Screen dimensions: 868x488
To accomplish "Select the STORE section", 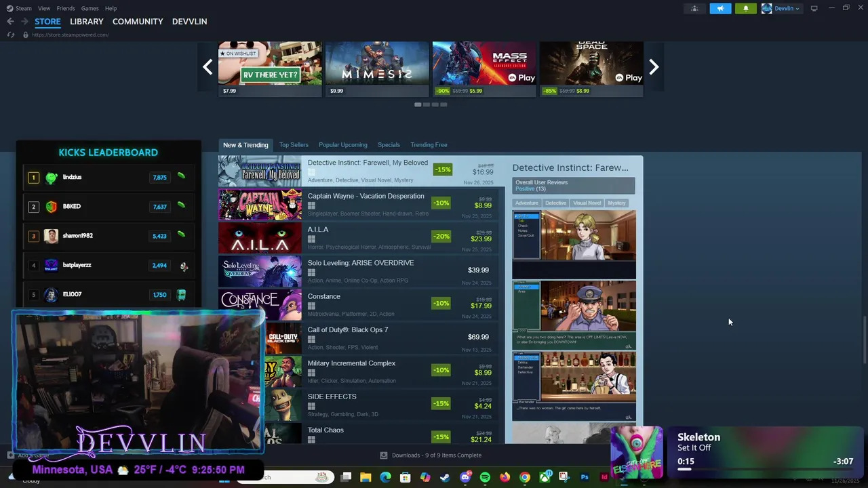I will tap(47, 22).
